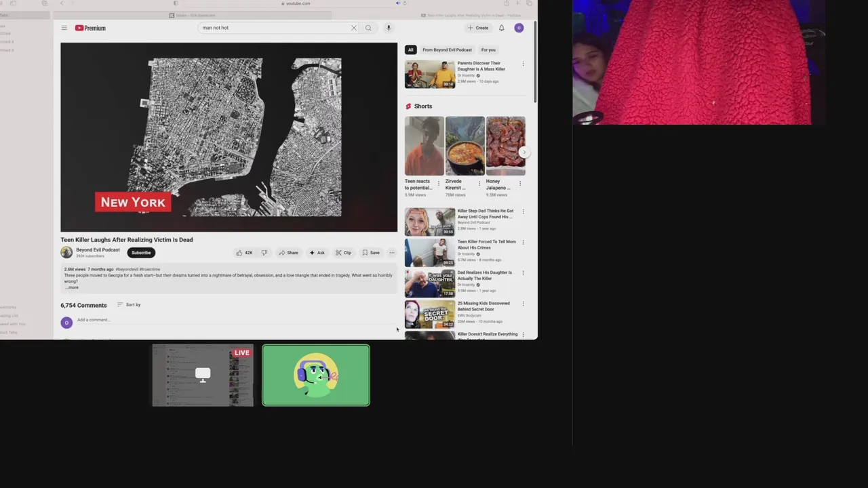Show Safari tab overview icon
The width and height of the screenshot is (868, 488).
[x=530, y=3]
